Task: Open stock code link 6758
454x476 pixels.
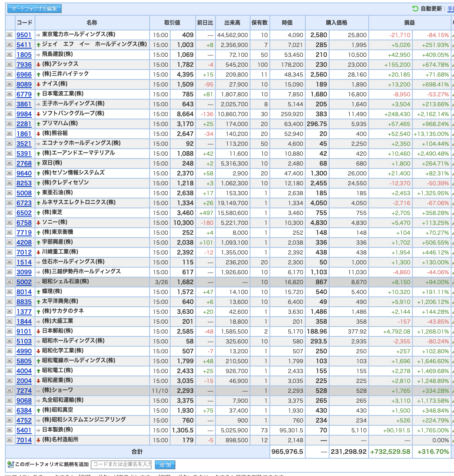Action: [x=24, y=222]
